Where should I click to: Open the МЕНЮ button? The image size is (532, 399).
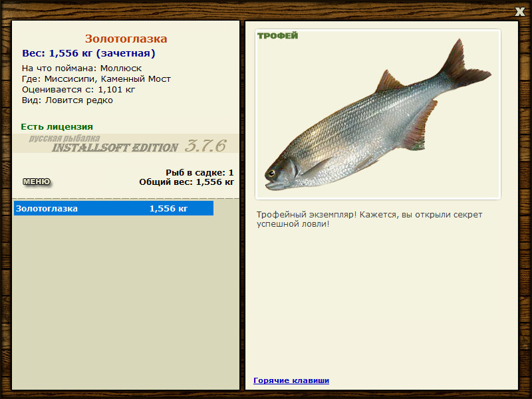[x=37, y=182]
